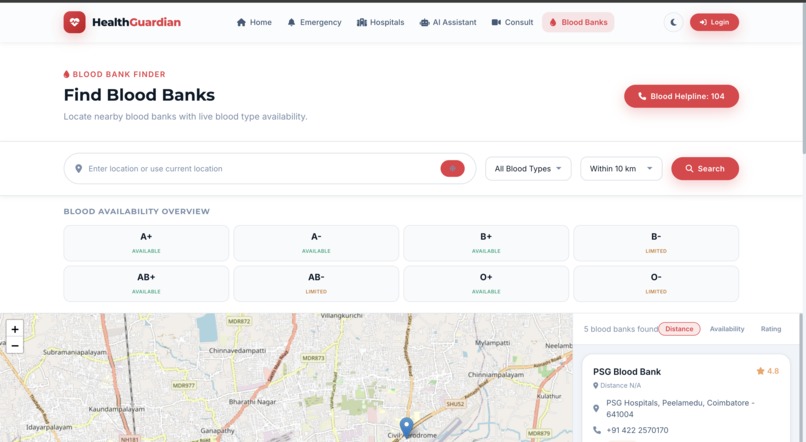The height and width of the screenshot is (442, 806).
Task: Click the phone icon on the helpline button
Action: click(x=642, y=96)
